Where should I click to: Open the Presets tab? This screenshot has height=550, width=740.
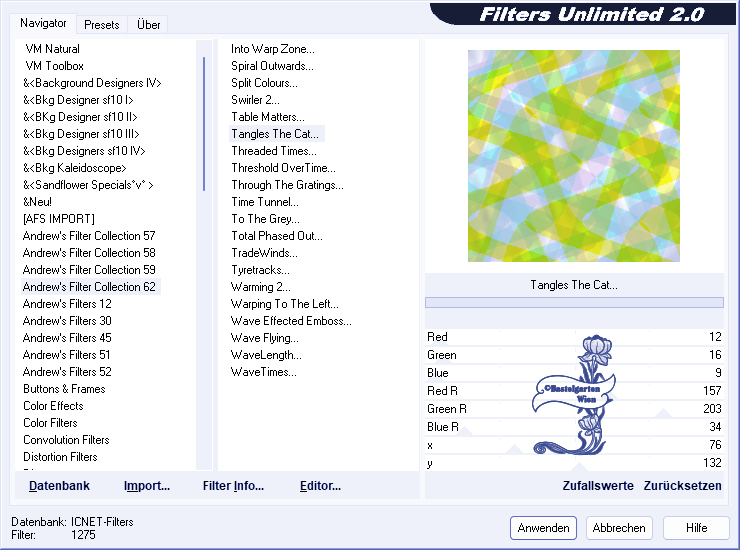click(101, 25)
